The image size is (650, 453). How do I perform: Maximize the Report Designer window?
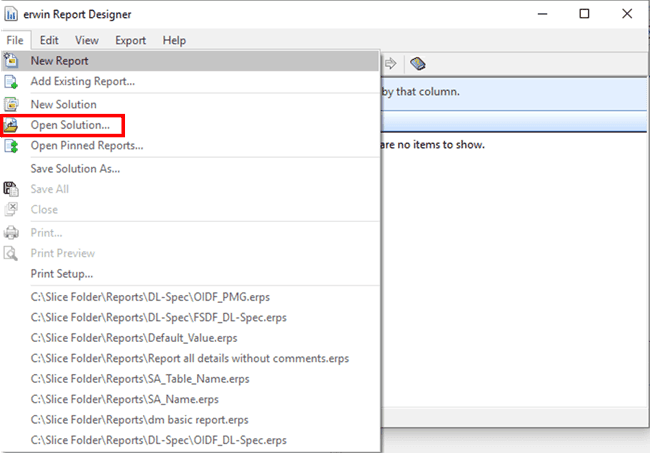(x=584, y=14)
